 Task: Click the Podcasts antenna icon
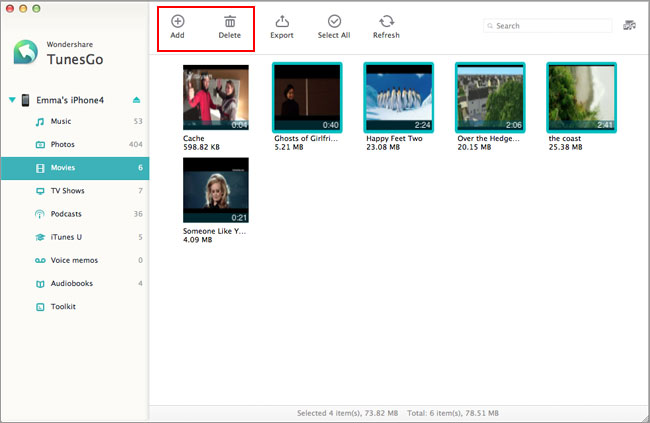point(39,214)
